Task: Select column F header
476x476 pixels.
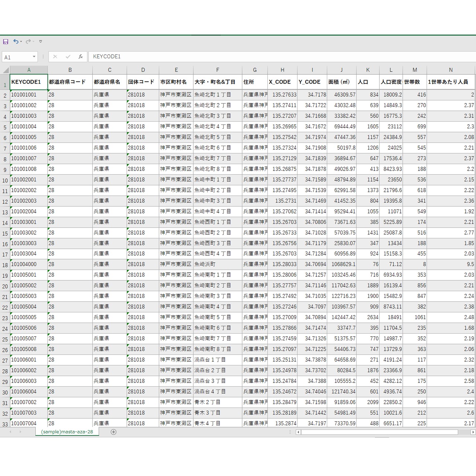Action: click(218, 70)
